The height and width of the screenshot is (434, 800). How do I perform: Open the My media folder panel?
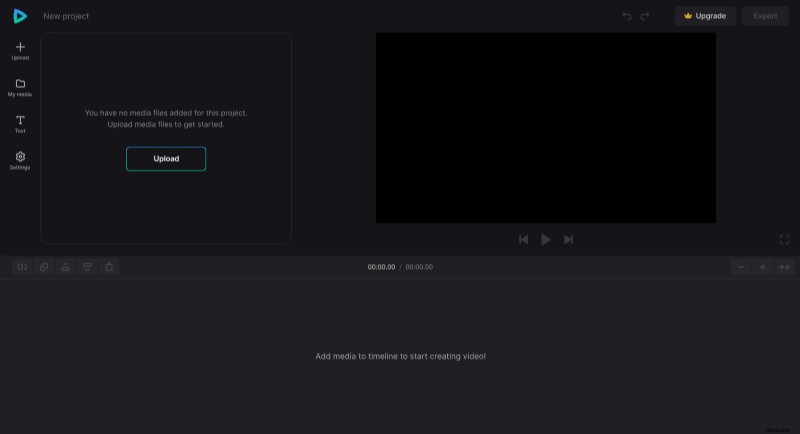[x=20, y=87]
